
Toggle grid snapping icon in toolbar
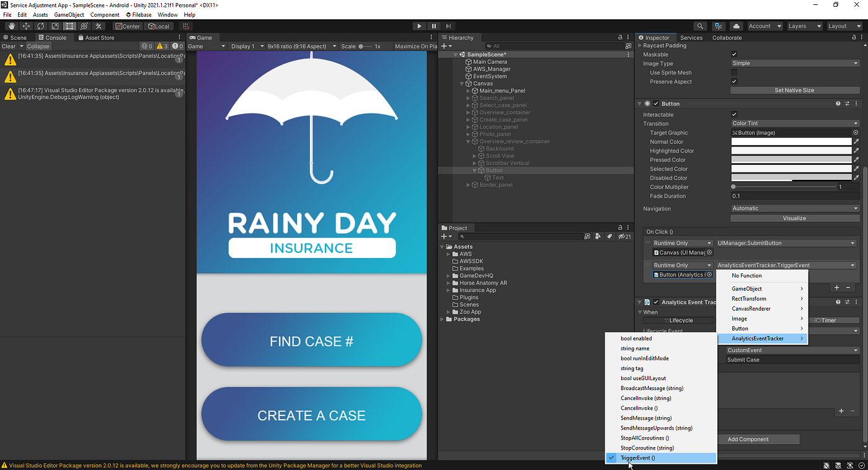(x=185, y=26)
